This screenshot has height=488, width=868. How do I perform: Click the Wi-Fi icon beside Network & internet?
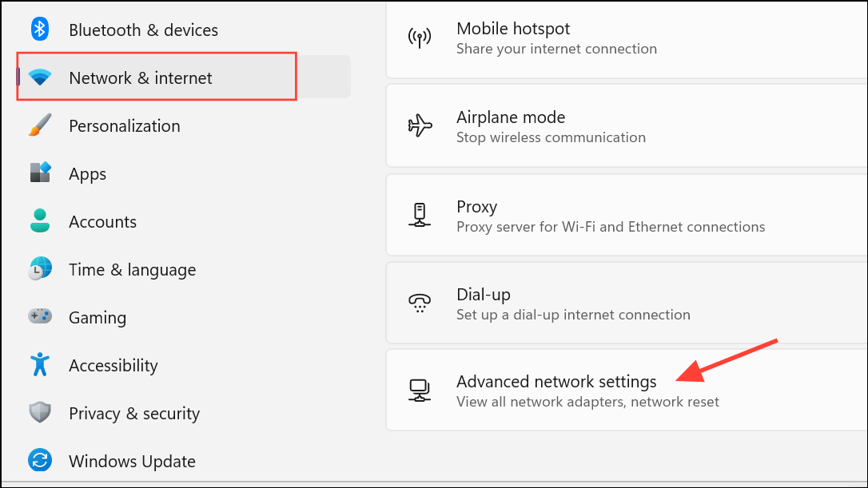click(x=40, y=77)
